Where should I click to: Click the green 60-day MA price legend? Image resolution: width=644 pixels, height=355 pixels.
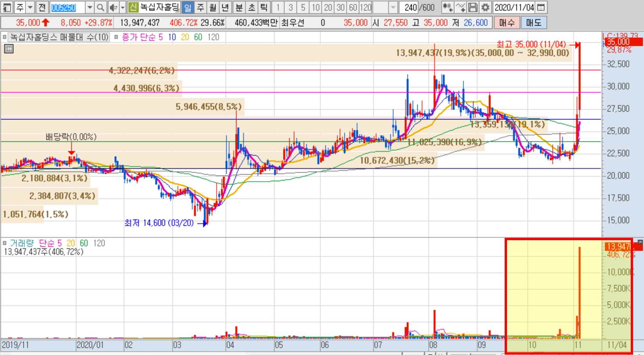coord(198,37)
